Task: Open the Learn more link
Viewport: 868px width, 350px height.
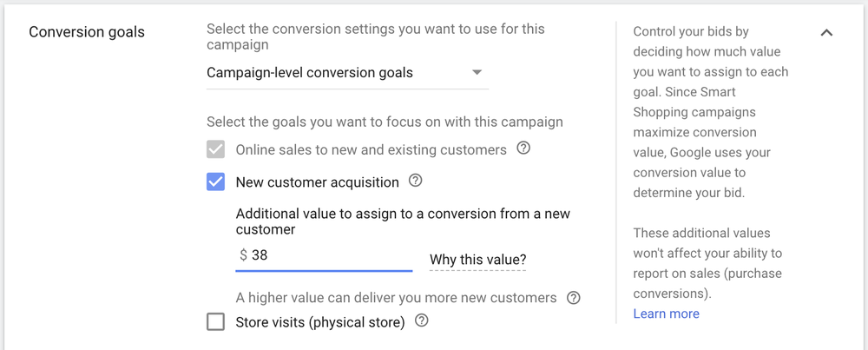Action: 666,314
